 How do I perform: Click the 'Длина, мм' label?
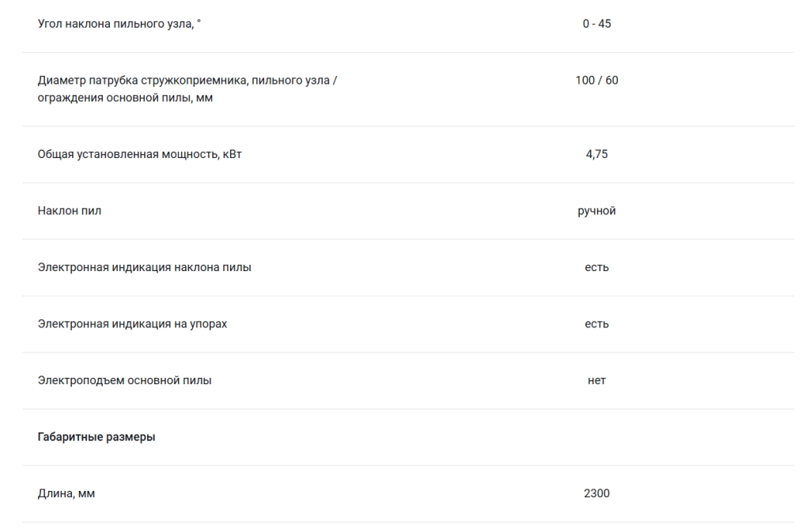[x=66, y=494]
